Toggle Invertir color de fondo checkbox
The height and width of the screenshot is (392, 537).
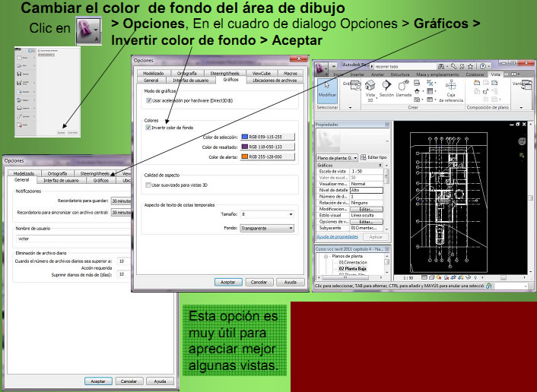point(148,128)
